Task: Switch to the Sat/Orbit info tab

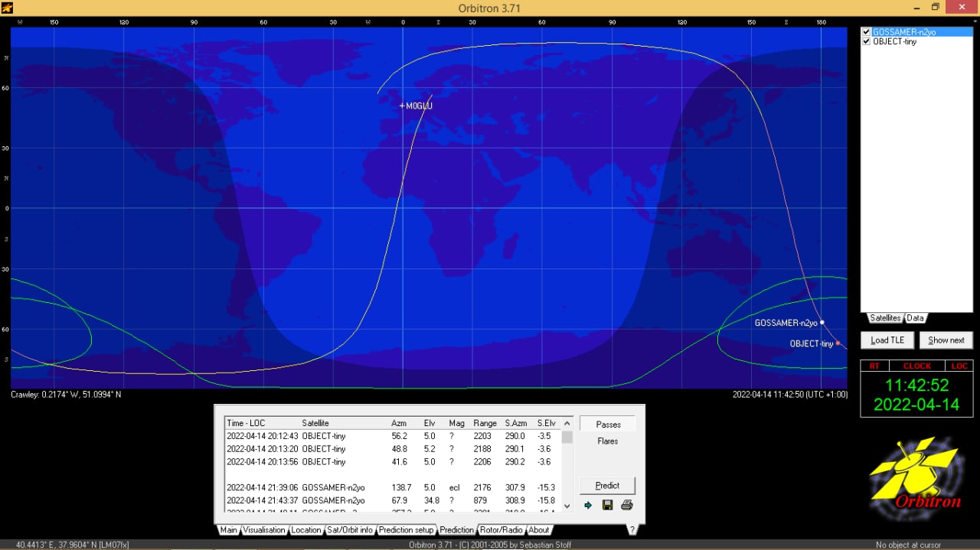Action: tap(350, 530)
